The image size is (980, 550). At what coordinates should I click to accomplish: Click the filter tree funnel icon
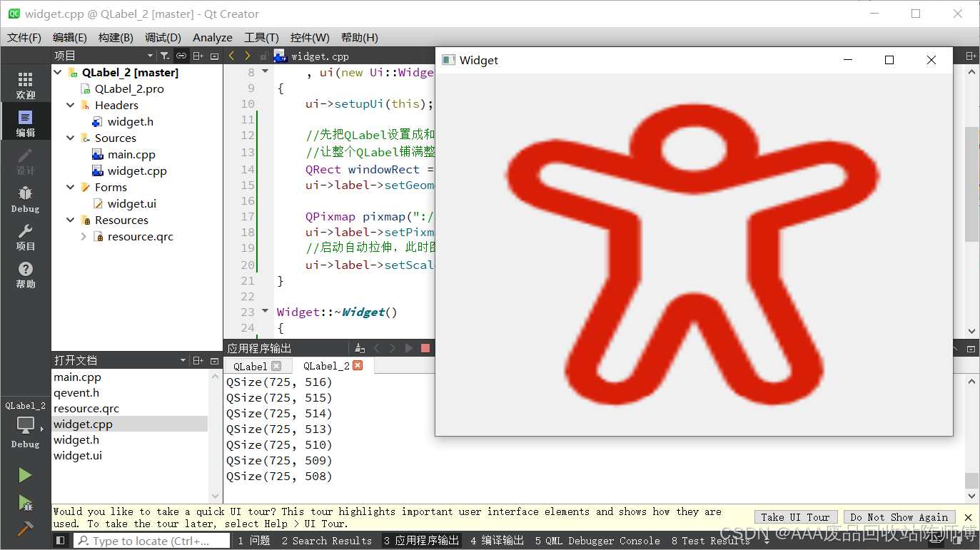pyautogui.click(x=165, y=56)
